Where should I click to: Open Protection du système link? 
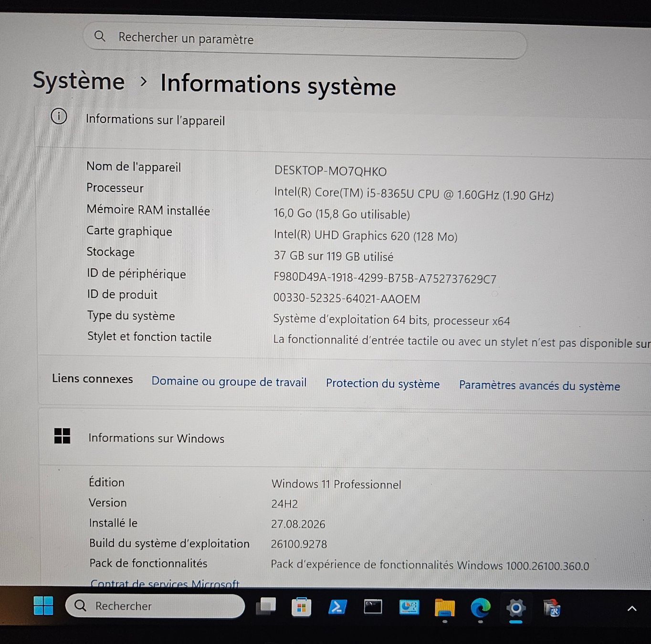point(383,384)
